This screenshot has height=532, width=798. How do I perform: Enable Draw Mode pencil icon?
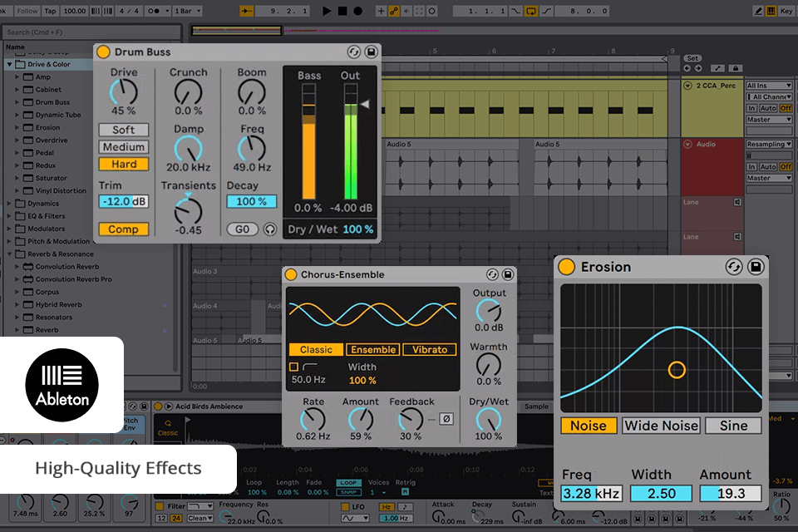click(x=758, y=11)
